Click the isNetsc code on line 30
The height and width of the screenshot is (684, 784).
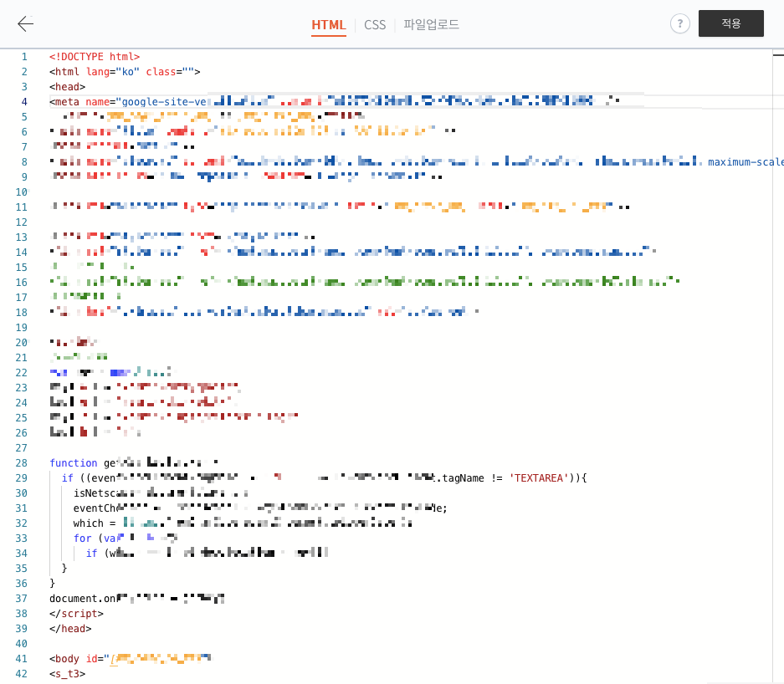95,493
